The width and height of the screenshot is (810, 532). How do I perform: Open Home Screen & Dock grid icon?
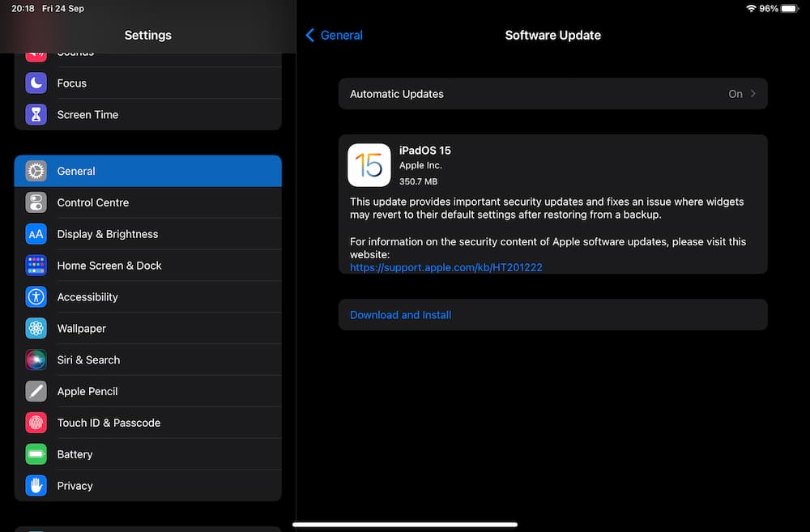click(x=36, y=266)
